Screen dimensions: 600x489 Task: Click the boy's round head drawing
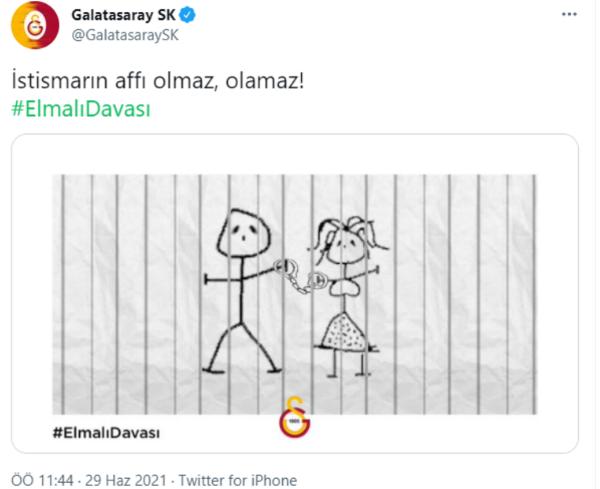pos(244,233)
